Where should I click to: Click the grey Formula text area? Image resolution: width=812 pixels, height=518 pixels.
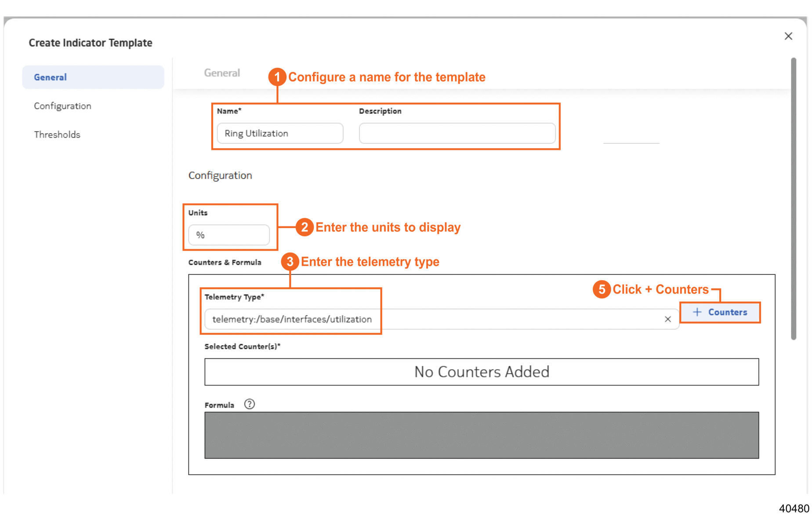tap(481, 435)
